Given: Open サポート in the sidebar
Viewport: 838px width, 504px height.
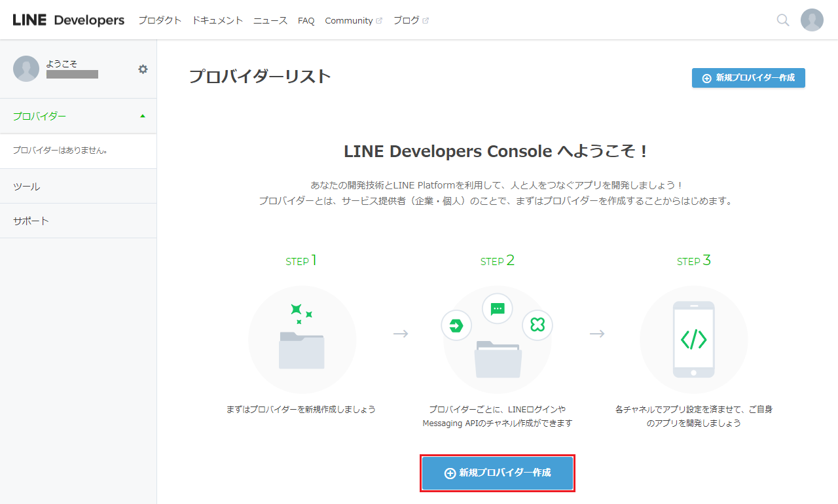Looking at the screenshot, I should coord(79,221).
